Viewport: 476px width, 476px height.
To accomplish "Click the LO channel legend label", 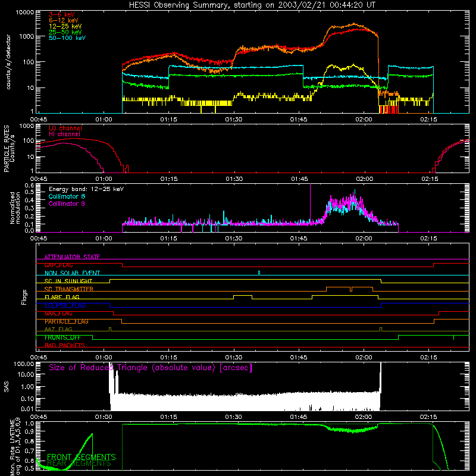I will [65, 128].
